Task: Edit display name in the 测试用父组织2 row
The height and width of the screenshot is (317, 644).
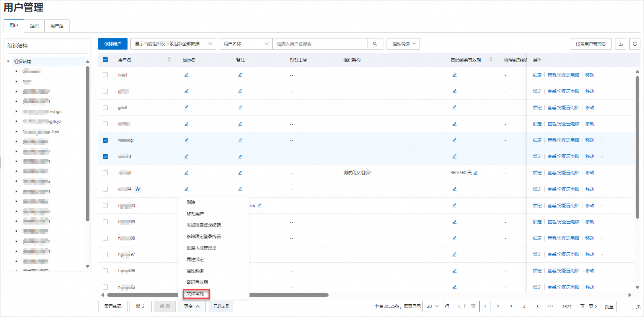Action: [186, 173]
